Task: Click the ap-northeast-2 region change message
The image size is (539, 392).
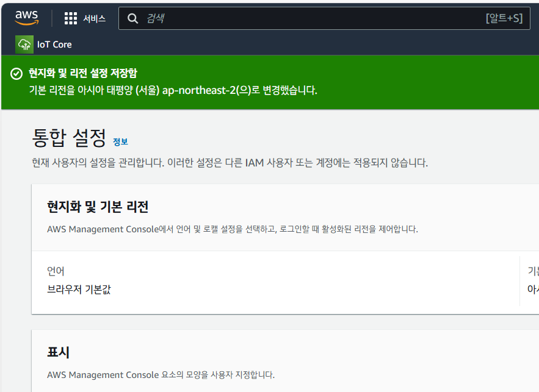Action: pyautogui.click(x=173, y=90)
